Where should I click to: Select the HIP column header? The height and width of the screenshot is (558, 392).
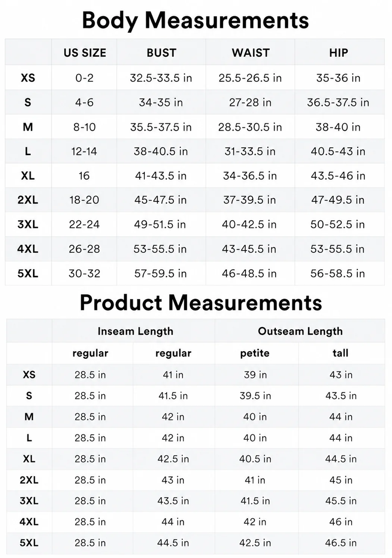[339, 53]
